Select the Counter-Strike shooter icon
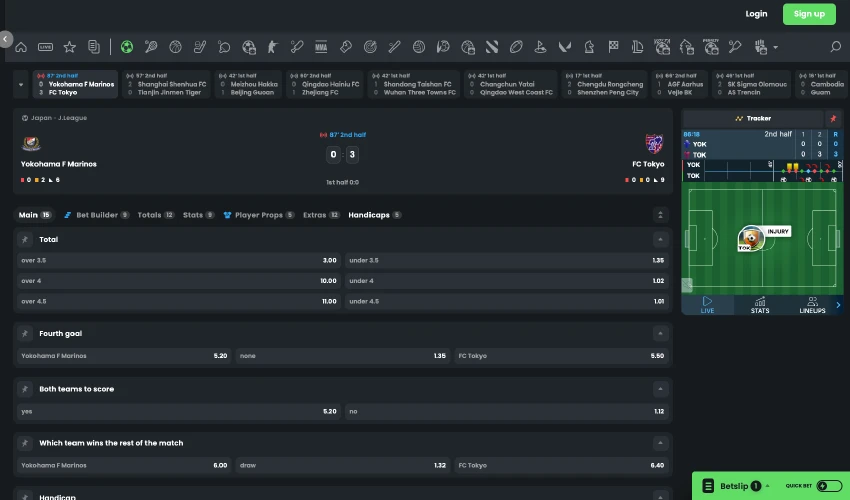850x500 pixels. pyautogui.click(x=272, y=47)
